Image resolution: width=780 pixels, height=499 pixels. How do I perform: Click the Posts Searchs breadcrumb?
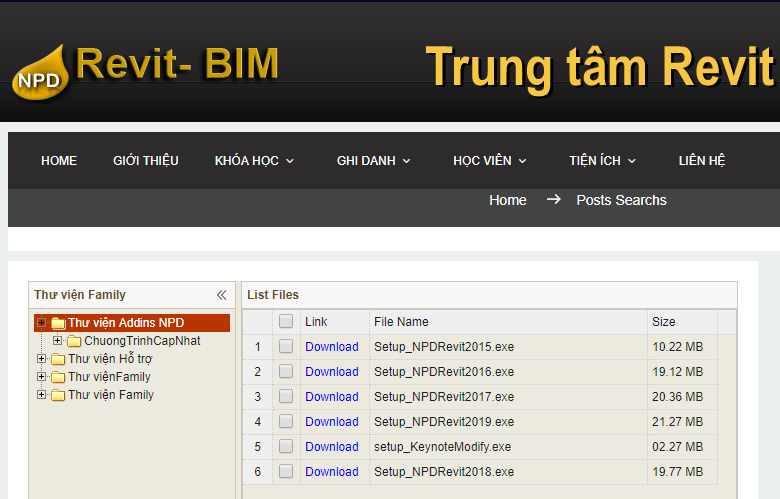pyautogui.click(x=621, y=200)
